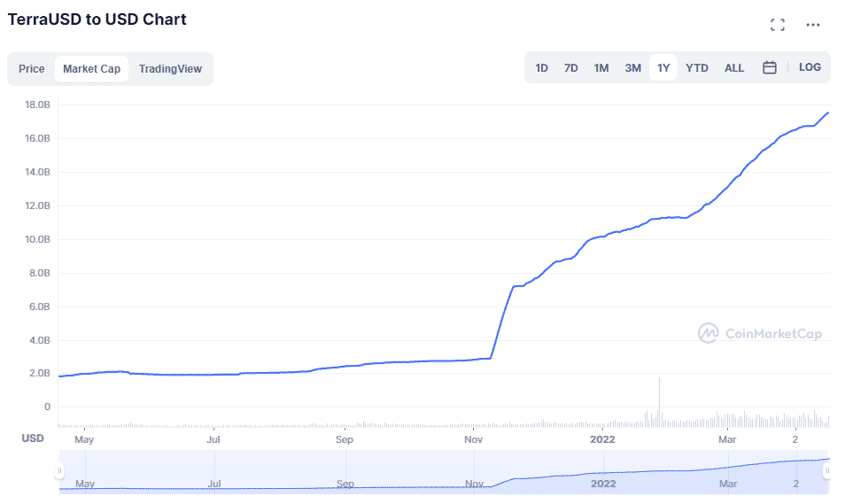Image resolution: width=845 pixels, height=504 pixels.
Task: Click the right range slider handle
Action: [827, 471]
